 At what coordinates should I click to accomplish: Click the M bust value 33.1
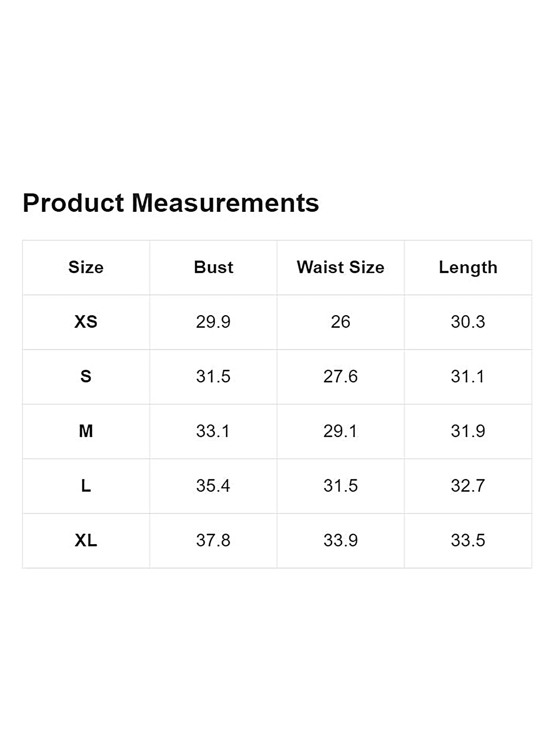(x=213, y=431)
